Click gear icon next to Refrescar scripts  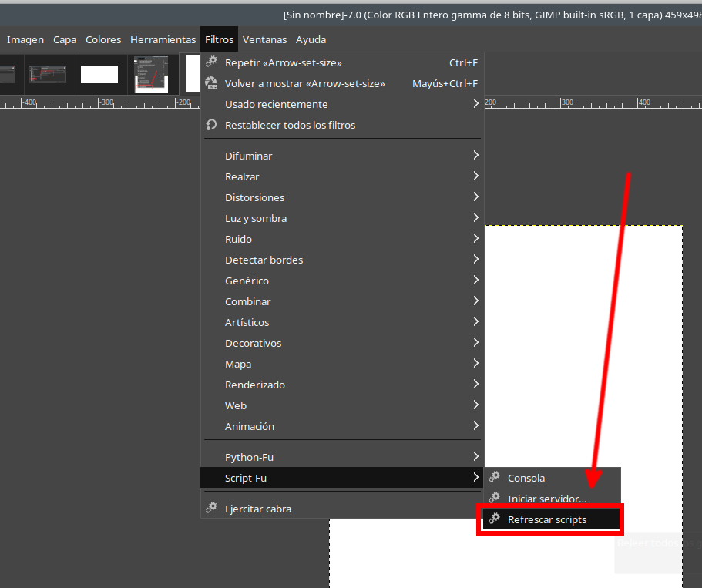(495, 519)
